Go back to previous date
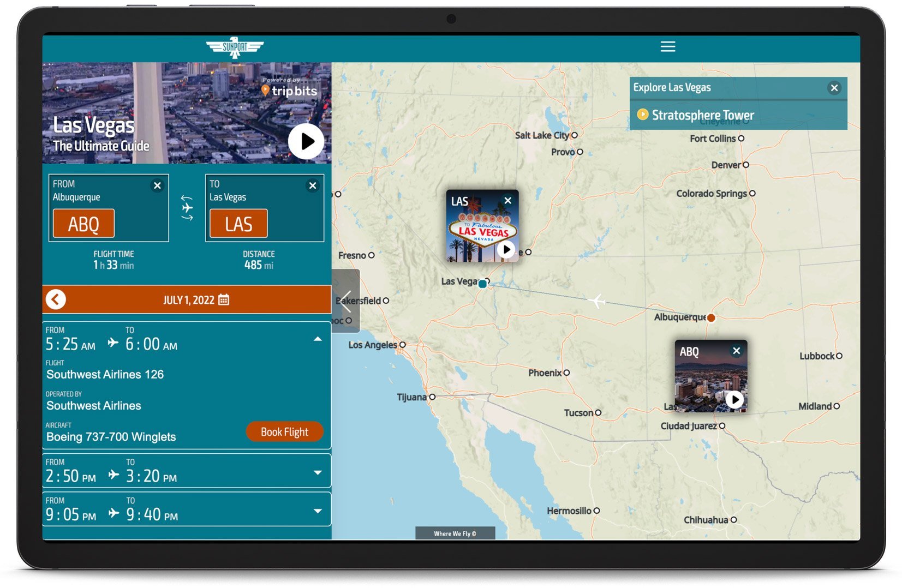902x588 pixels. tap(56, 299)
